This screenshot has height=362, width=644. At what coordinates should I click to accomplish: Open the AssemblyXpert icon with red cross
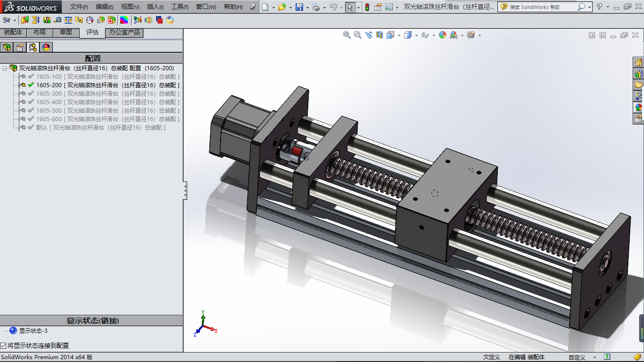point(112,20)
